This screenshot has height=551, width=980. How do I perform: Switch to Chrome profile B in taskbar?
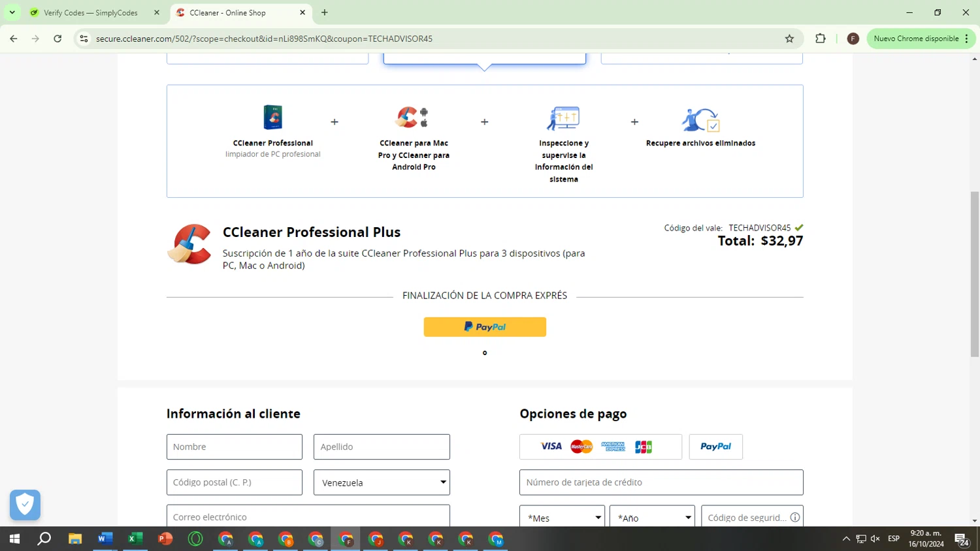(286, 539)
